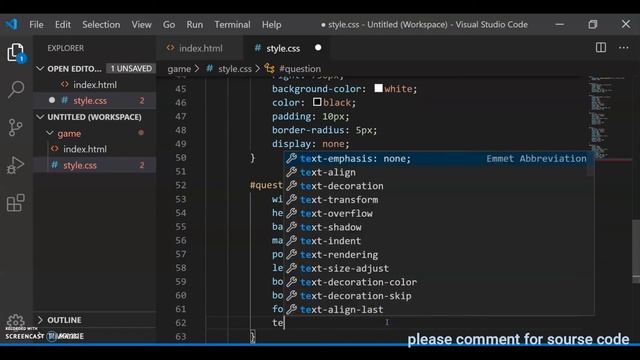Collapse the Untitled (Workspace) section

coord(40,117)
